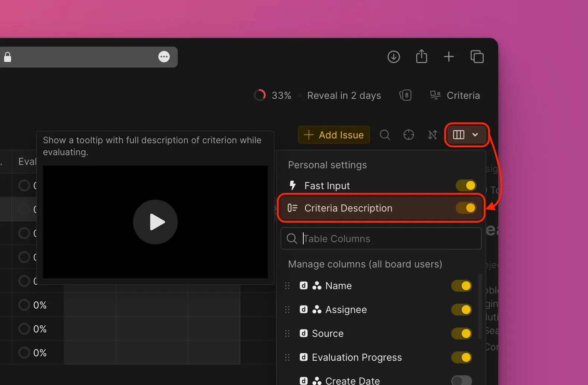Click the cards count icon showing 8

(x=405, y=96)
